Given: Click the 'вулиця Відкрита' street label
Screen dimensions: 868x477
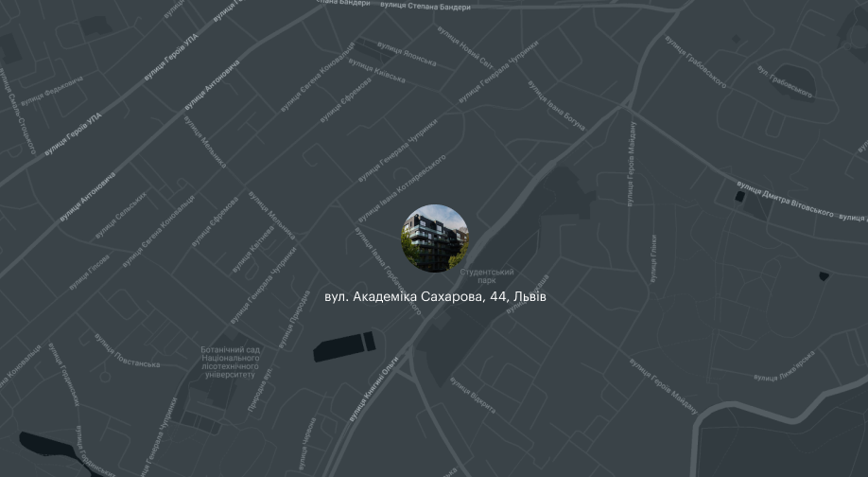Looking at the screenshot, I should [472, 395].
